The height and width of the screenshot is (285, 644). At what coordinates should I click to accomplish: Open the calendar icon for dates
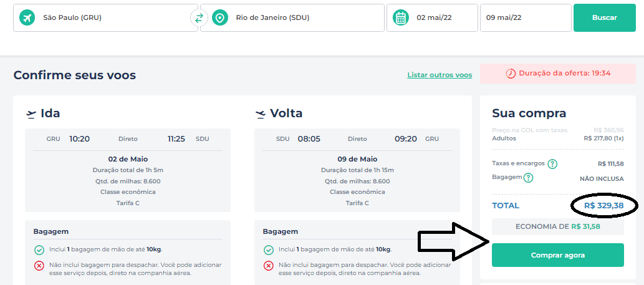(401, 17)
